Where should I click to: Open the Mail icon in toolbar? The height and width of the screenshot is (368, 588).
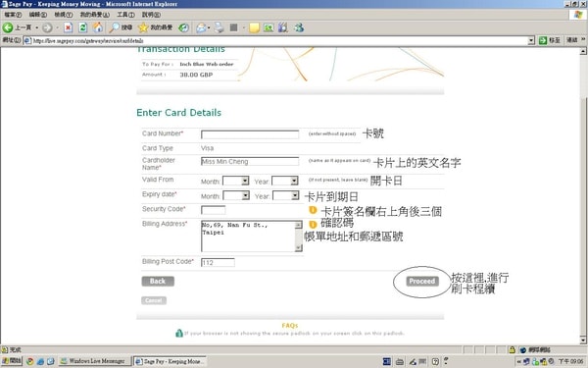click(201, 27)
